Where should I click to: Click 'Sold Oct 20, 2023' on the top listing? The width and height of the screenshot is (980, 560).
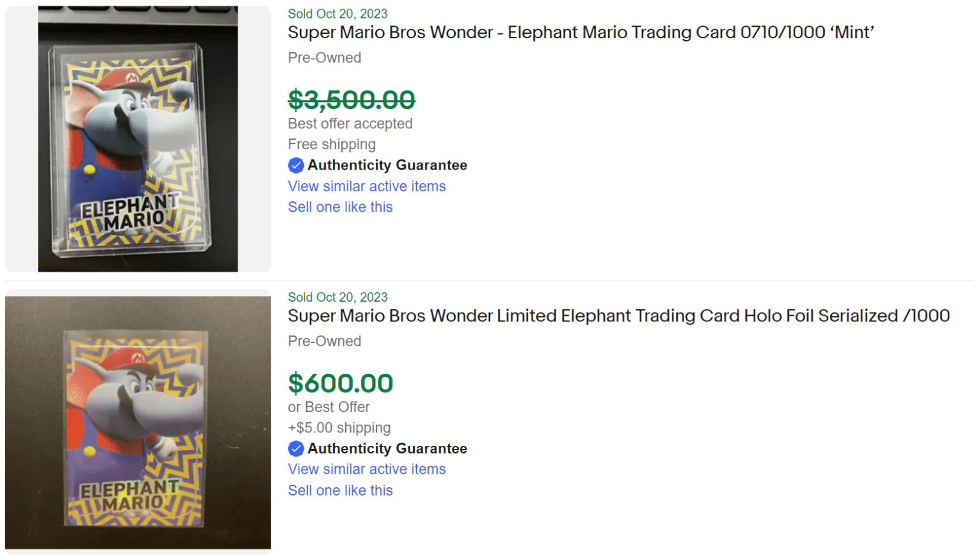(338, 13)
